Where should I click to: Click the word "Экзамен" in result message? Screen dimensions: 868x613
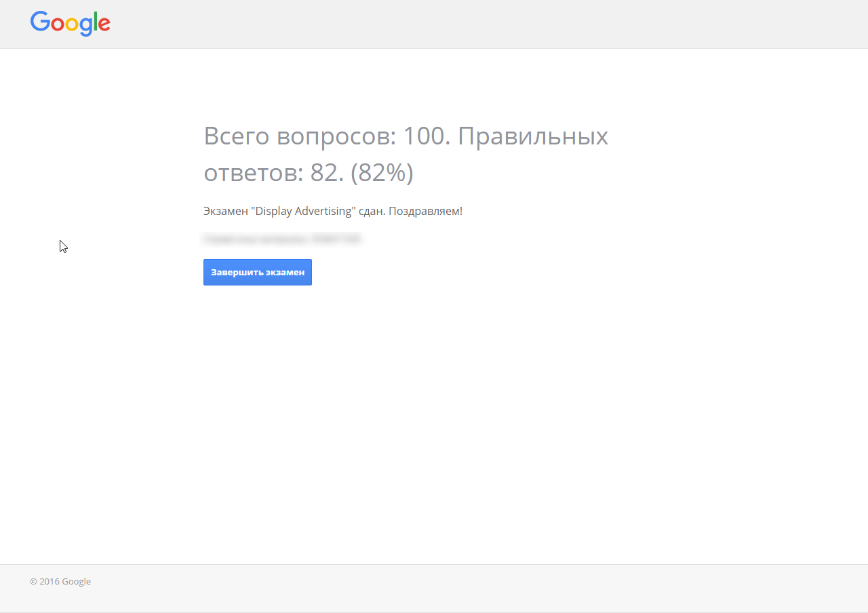pos(225,211)
